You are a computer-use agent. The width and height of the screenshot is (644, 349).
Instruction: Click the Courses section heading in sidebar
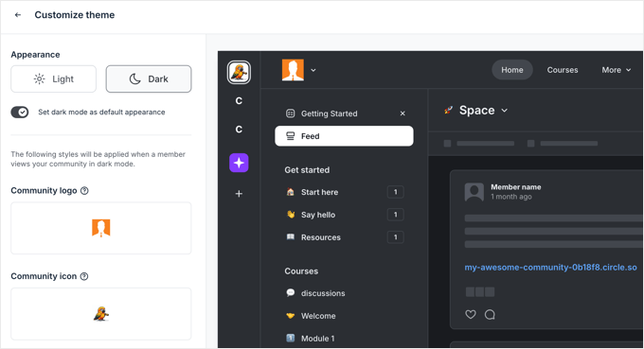[x=301, y=271]
